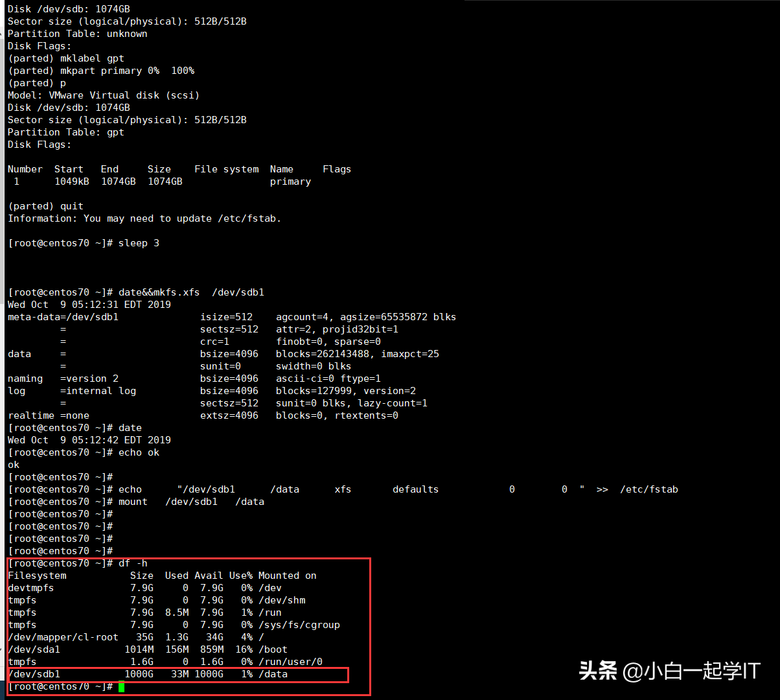
Task: Click '/dev/shm' mount point in df output
Action: (282, 600)
